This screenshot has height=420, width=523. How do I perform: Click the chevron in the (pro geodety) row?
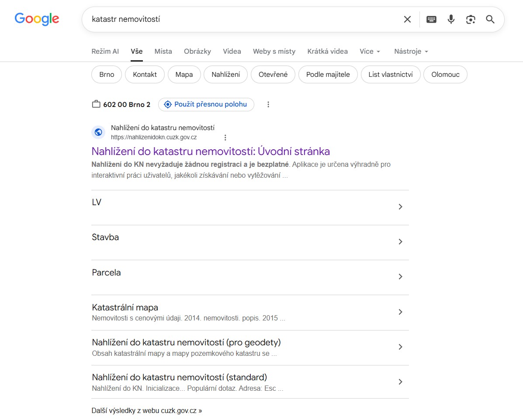(x=401, y=347)
